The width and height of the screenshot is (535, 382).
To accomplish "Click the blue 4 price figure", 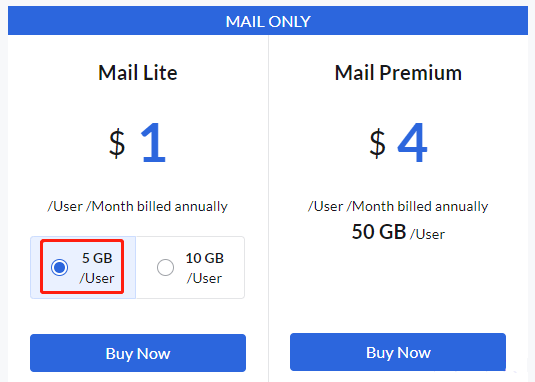I will pos(412,143).
